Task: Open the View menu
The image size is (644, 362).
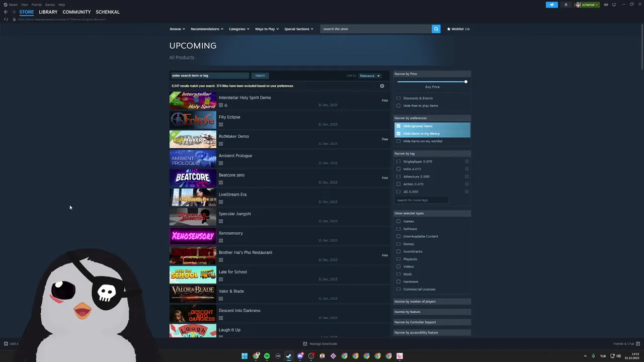Action: pyautogui.click(x=25, y=5)
